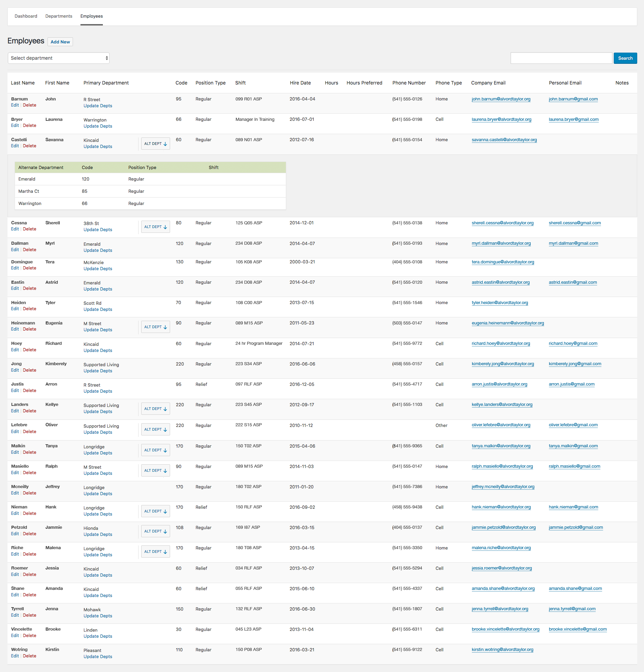Open kirstin.wotring@alvordtaylor.org email link

[502, 650]
